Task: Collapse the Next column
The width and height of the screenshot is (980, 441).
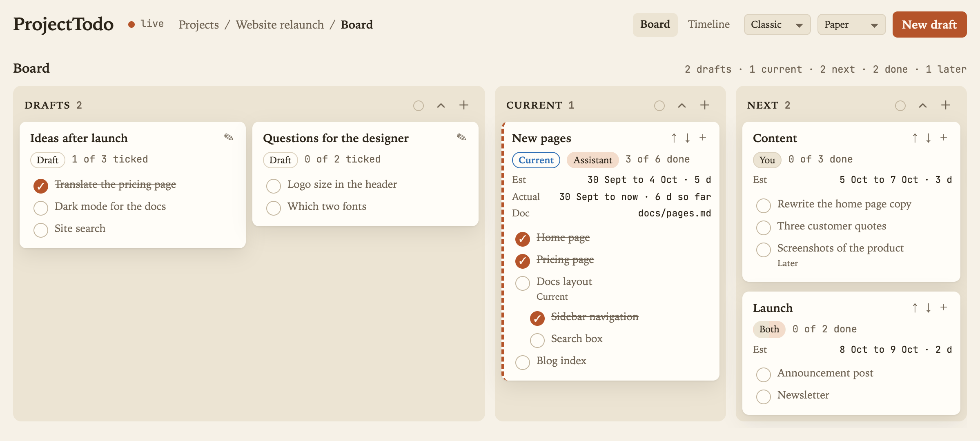Action: tap(923, 105)
